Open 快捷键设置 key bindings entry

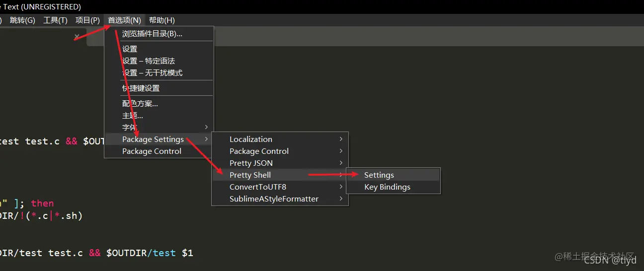click(159, 88)
